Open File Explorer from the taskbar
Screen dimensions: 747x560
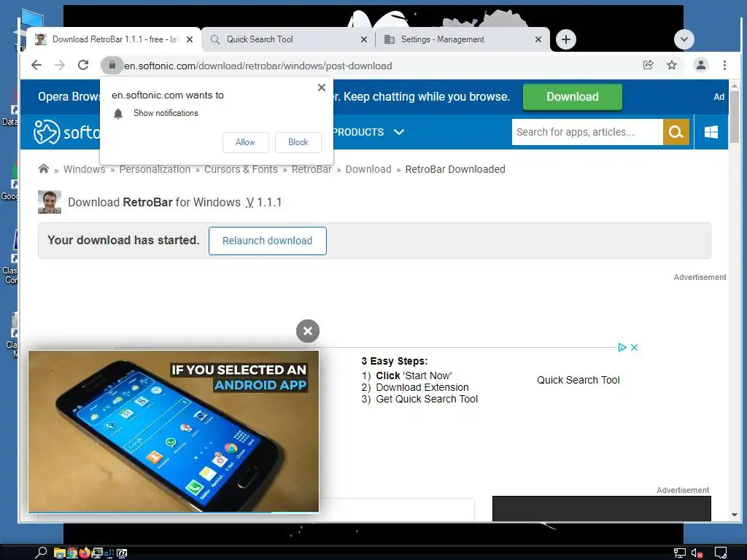click(x=59, y=553)
